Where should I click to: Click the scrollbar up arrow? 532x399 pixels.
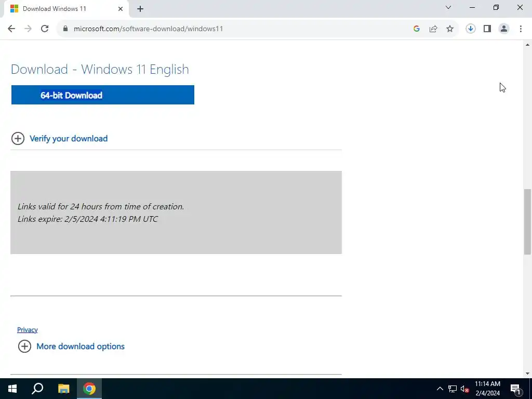coord(528,45)
